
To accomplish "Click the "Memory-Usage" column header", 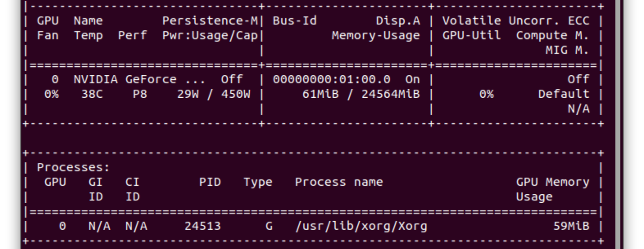I will (376, 36).
